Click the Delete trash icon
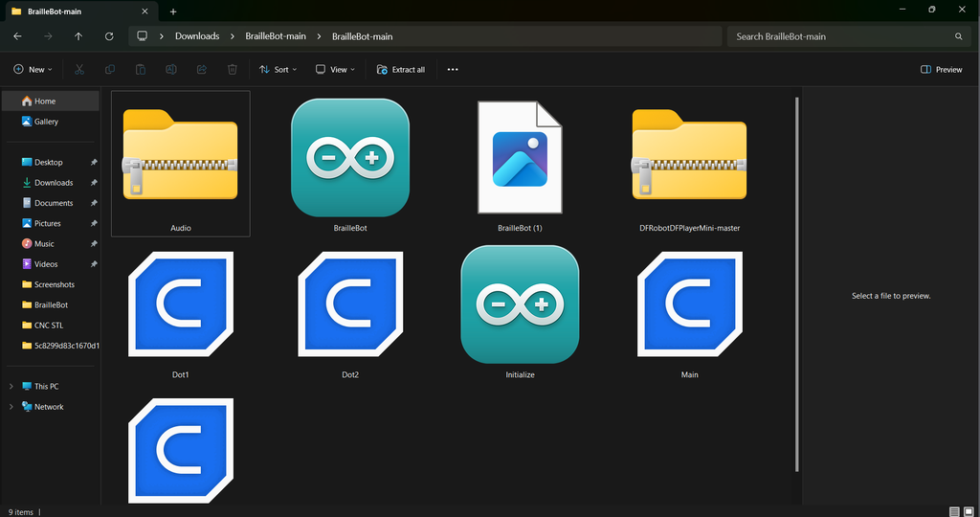The width and height of the screenshot is (980, 517). click(x=232, y=69)
